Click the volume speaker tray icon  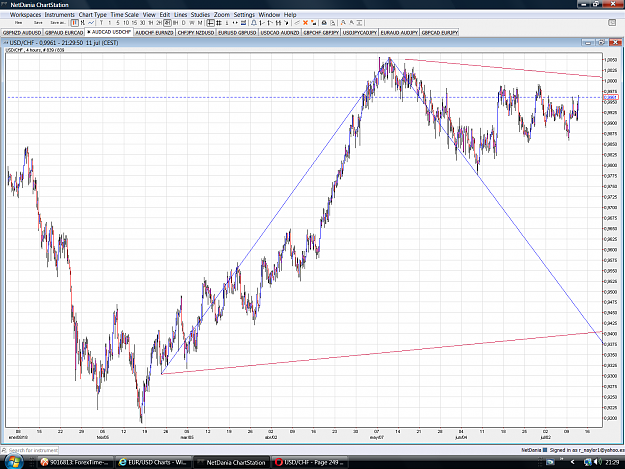click(x=597, y=462)
